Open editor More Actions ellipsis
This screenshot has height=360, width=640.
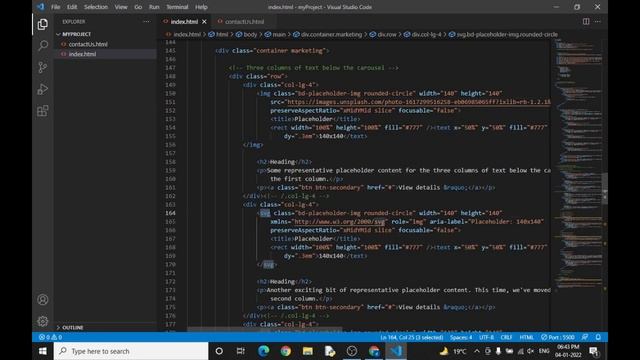tap(598, 21)
